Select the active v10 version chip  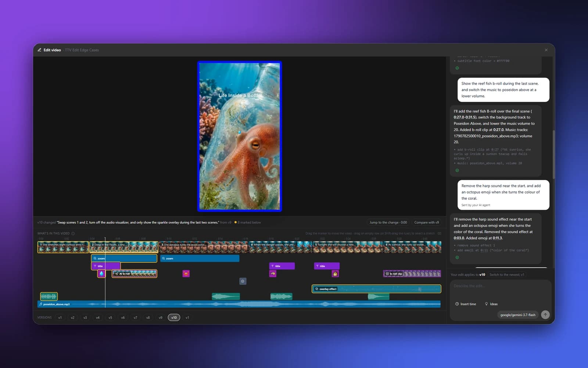click(174, 318)
